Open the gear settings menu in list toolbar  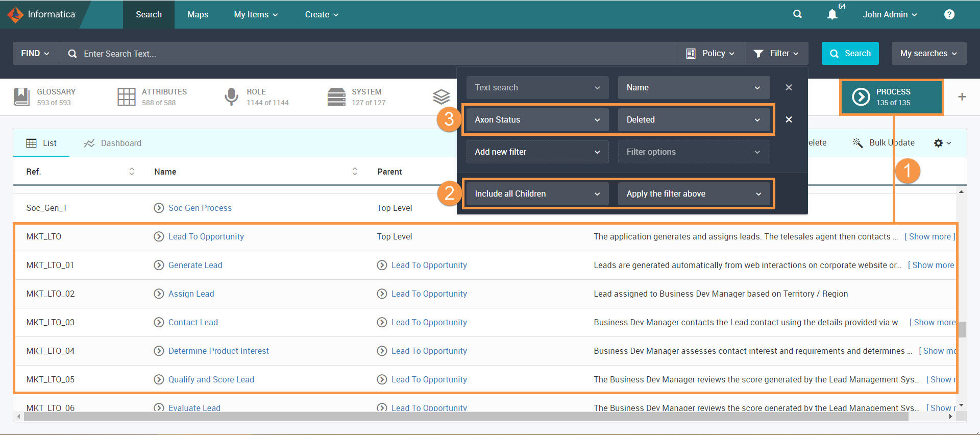(942, 143)
